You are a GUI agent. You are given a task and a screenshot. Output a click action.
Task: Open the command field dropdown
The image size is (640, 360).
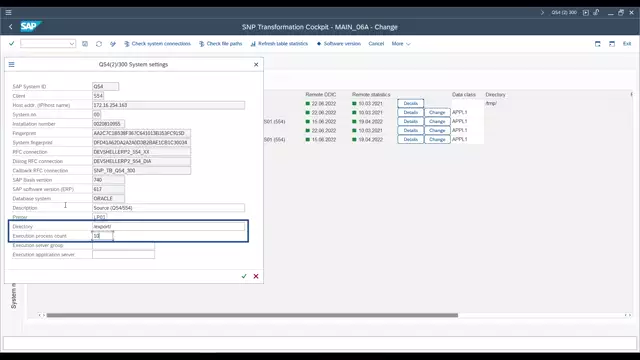click(x=71, y=44)
